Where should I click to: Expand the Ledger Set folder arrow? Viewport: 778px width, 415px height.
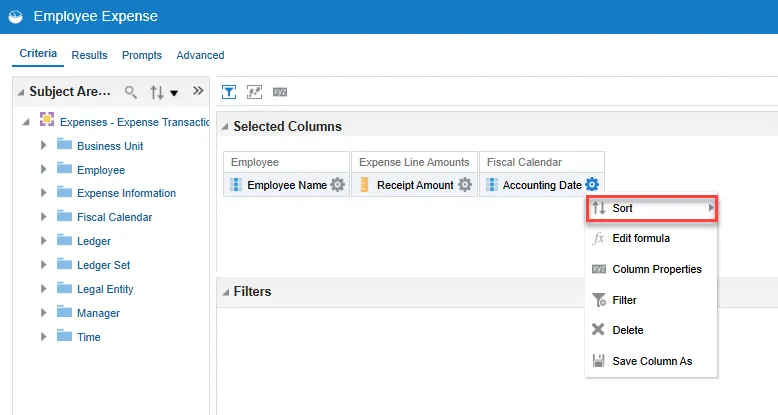click(x=44, y=264)
